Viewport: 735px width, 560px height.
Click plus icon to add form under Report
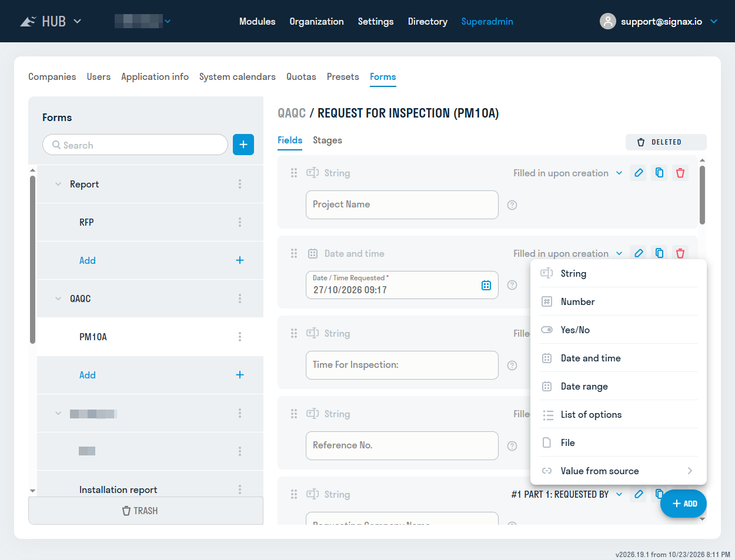pos(240,260)
